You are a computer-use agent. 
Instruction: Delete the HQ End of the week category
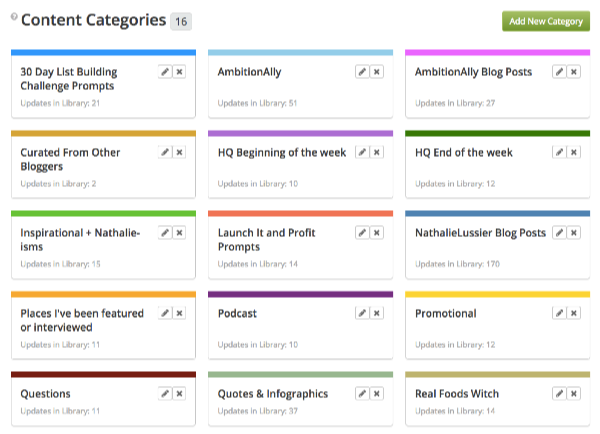click(x=575, y=152)
